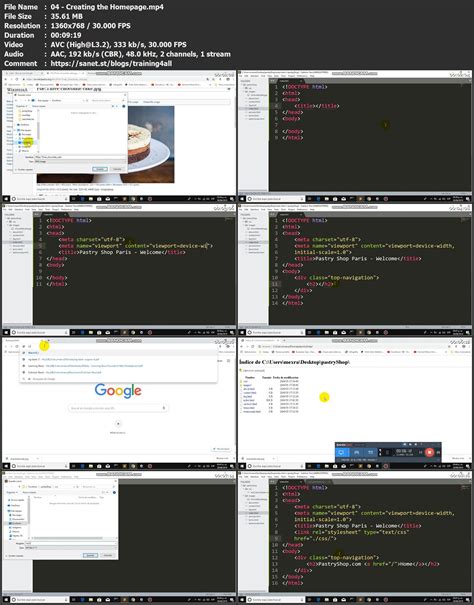The height and width of the screenshot is (605, 474).
Task: Click Cancel in the cake image save dialog
Action: tap(117, 169)
